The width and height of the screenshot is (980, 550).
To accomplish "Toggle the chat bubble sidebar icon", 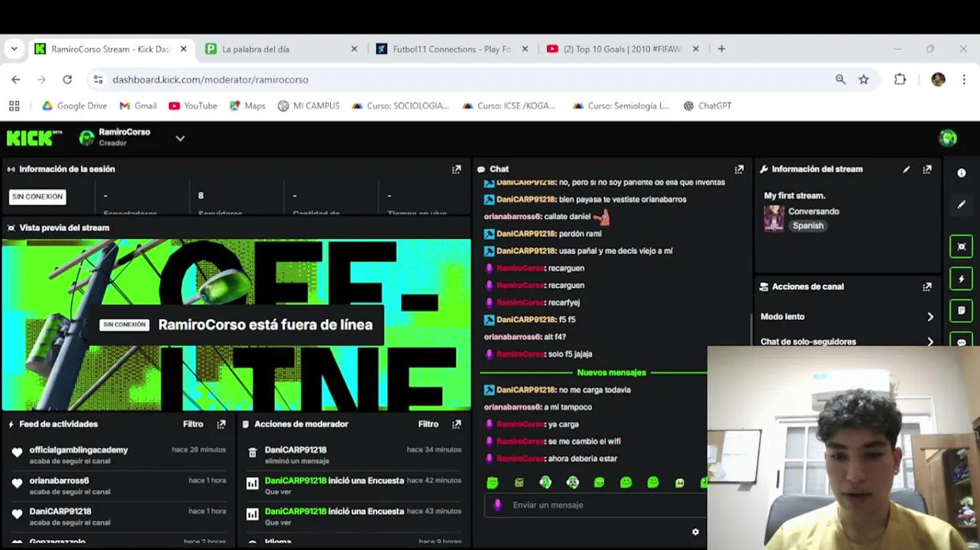I will (962, 341).
